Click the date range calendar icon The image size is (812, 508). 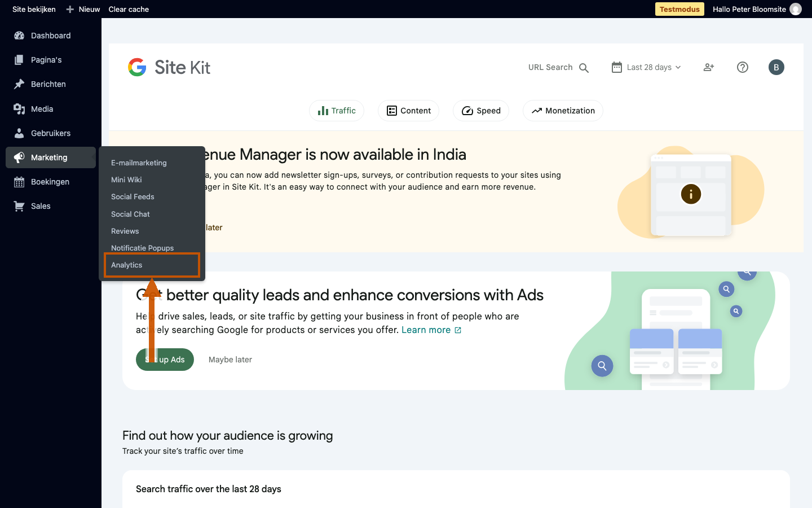pos(617,67)
